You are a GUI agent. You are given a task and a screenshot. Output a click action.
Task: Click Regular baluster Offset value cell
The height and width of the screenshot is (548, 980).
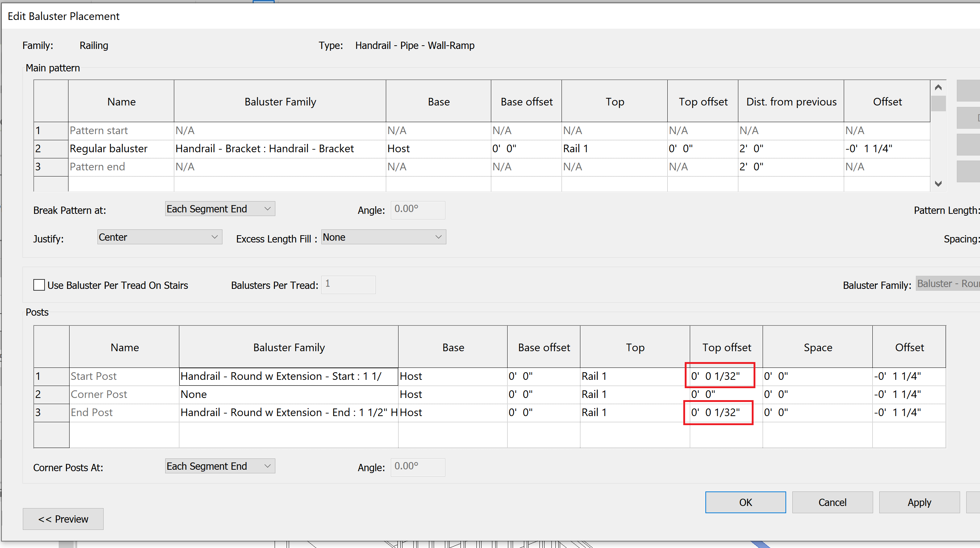coord(886,149)
